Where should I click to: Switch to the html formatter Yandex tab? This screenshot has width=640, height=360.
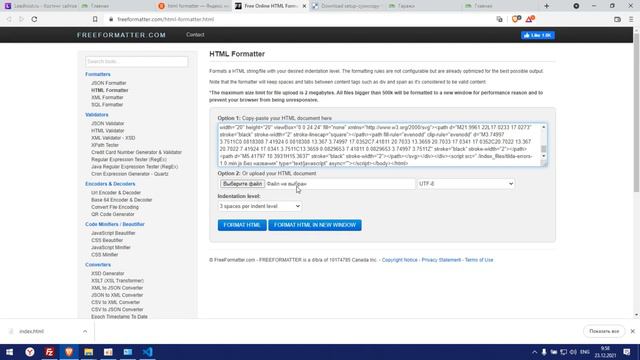click(193, 6)
